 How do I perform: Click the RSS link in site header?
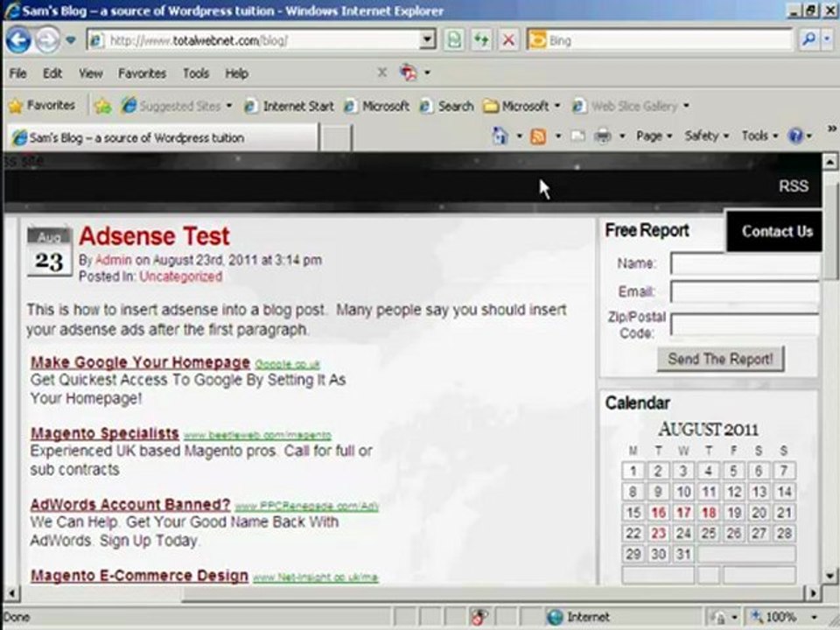pos(794,185)
